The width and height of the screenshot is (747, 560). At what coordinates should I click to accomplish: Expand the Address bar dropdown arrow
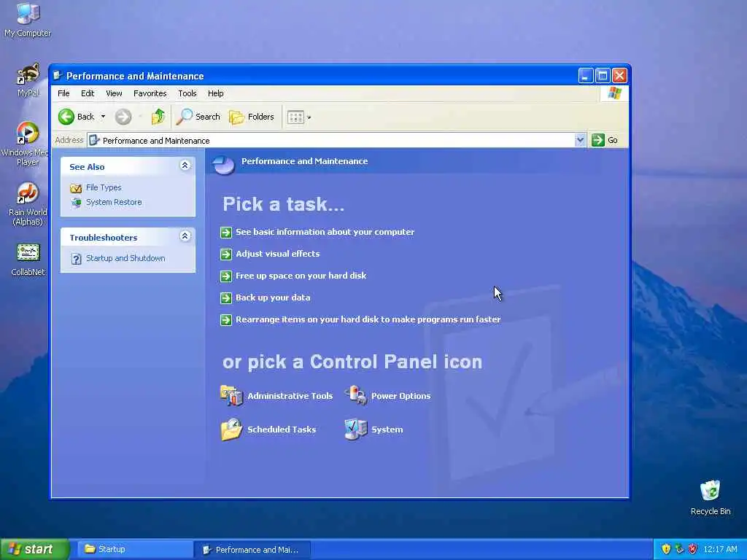click(580, 140)
